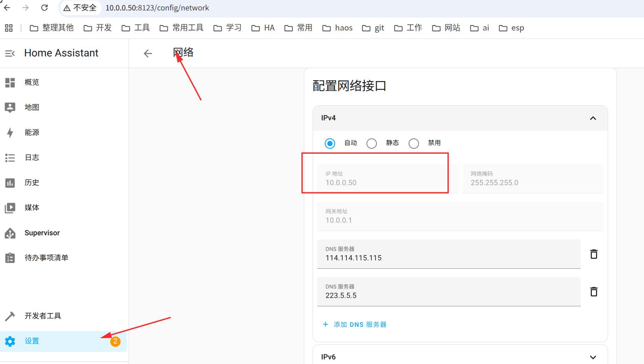Open the haos bookmarks folder
644x364 pixels.
tap(337, 28)
